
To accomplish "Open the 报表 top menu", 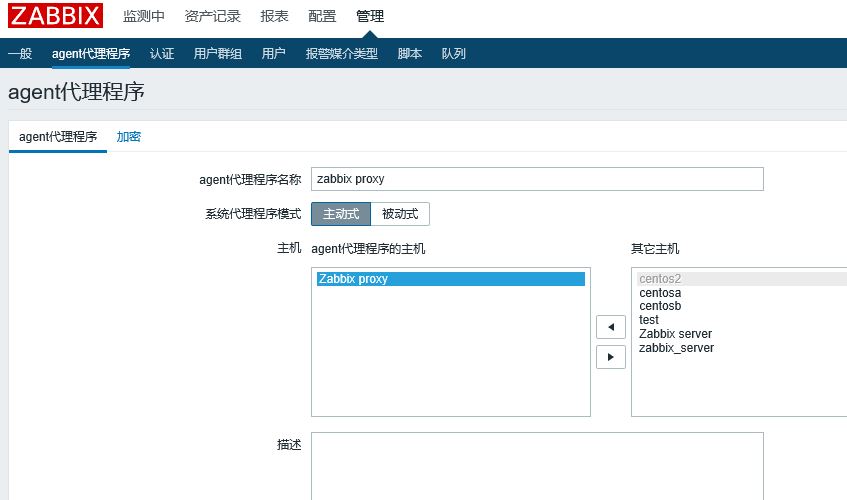I will pos(274,16).
